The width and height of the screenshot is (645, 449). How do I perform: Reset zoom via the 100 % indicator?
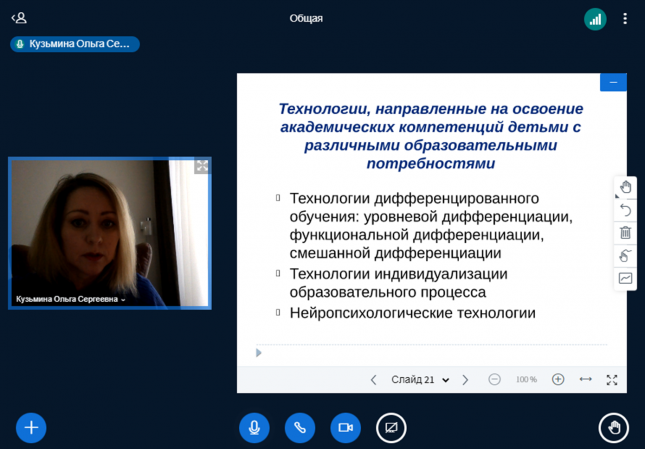pos(526,380)
